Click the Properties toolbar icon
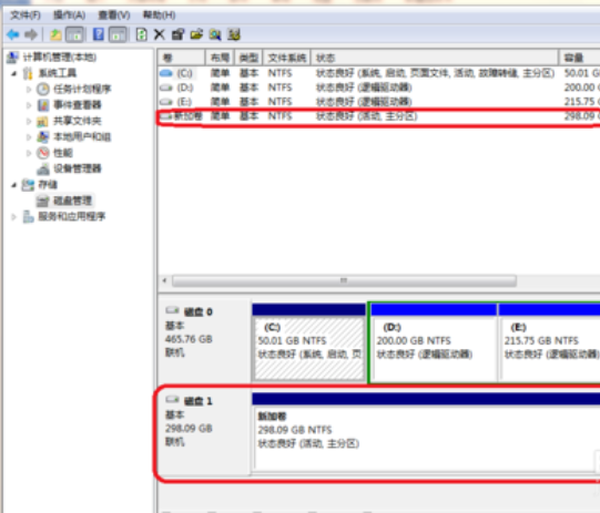600x513 pixels. [x=178, y=34]
